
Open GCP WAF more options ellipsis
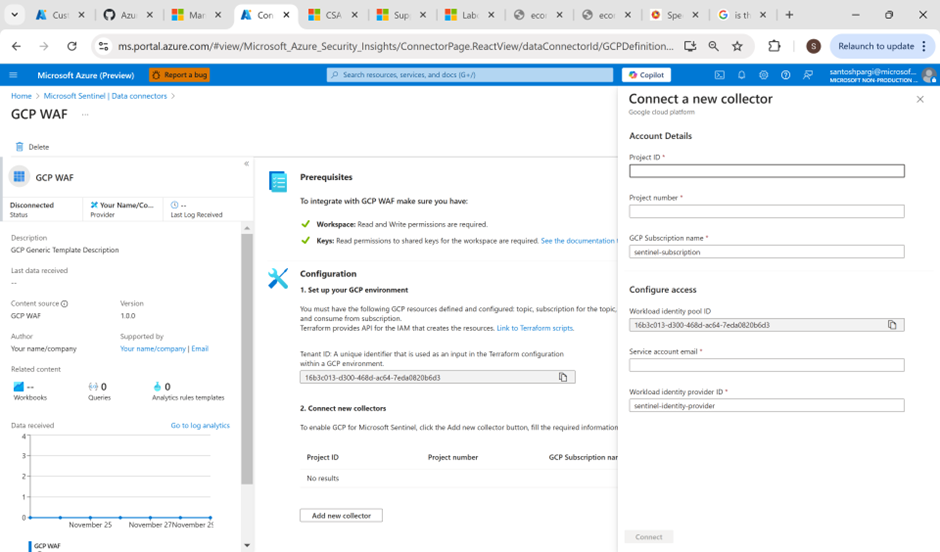85,114
